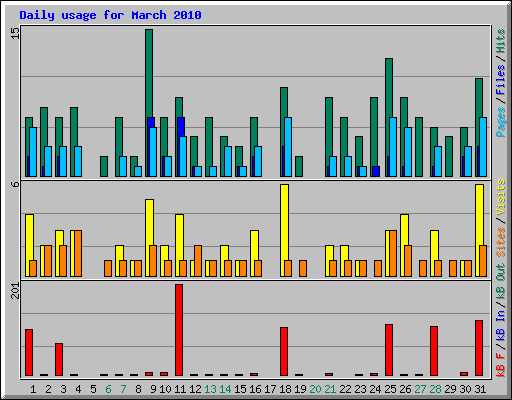512x400 pixels.
Task: Click the orange "Sites" legend word
Action: [x=501, y=242]
